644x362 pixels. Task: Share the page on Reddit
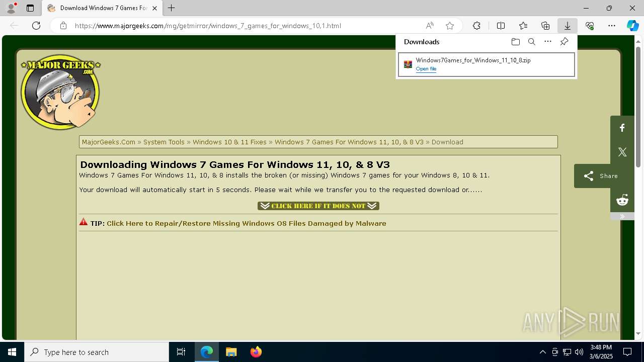point(622,200)
